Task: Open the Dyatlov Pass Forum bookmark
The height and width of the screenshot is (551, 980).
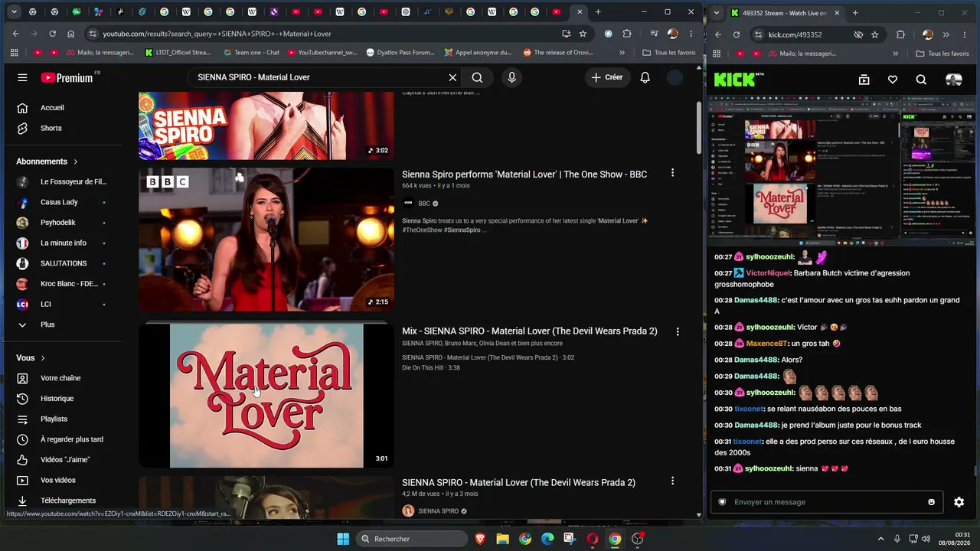Action: tap(400, 53)
